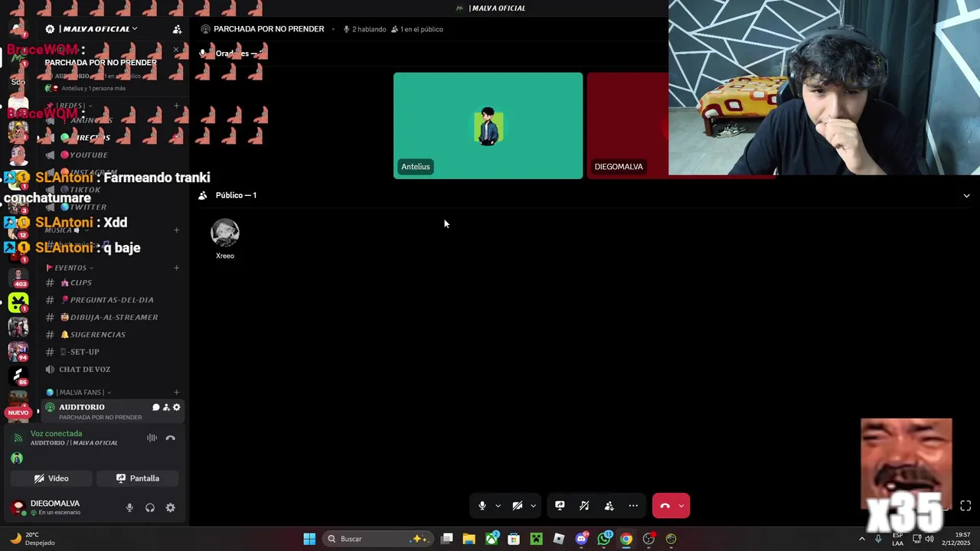Close the stage notice banner
Screen dimensions: 980x551
point(176,50)
